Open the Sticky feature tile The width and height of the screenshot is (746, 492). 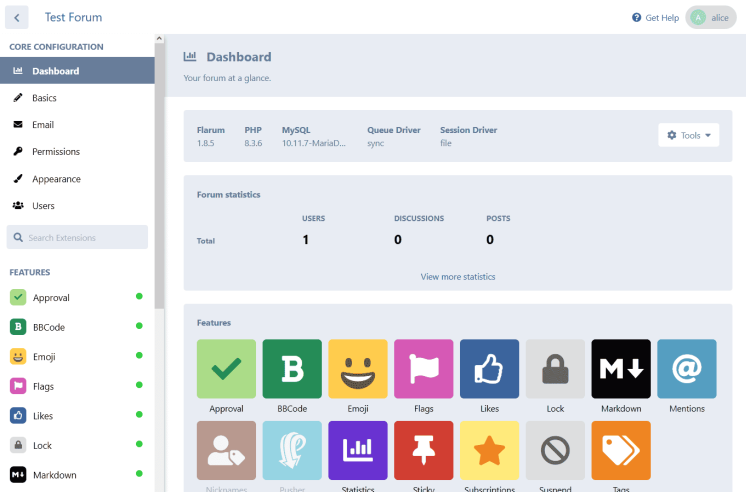click(x=423, y=450)
